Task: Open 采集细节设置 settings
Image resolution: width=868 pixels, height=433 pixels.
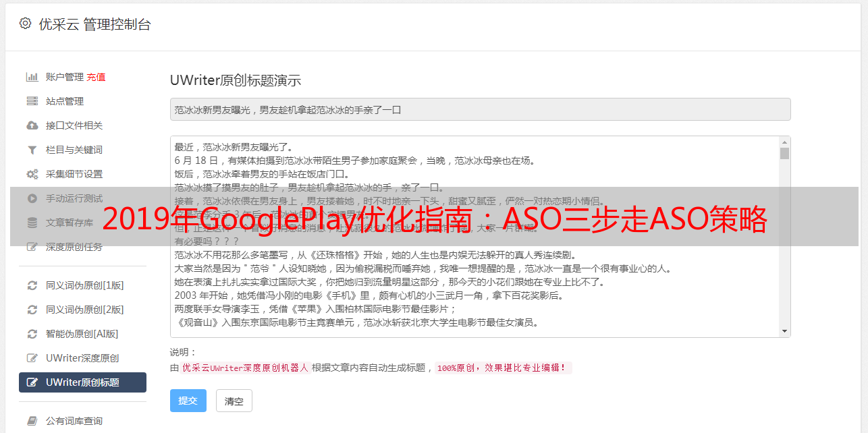Action: [x=74, y=174]
